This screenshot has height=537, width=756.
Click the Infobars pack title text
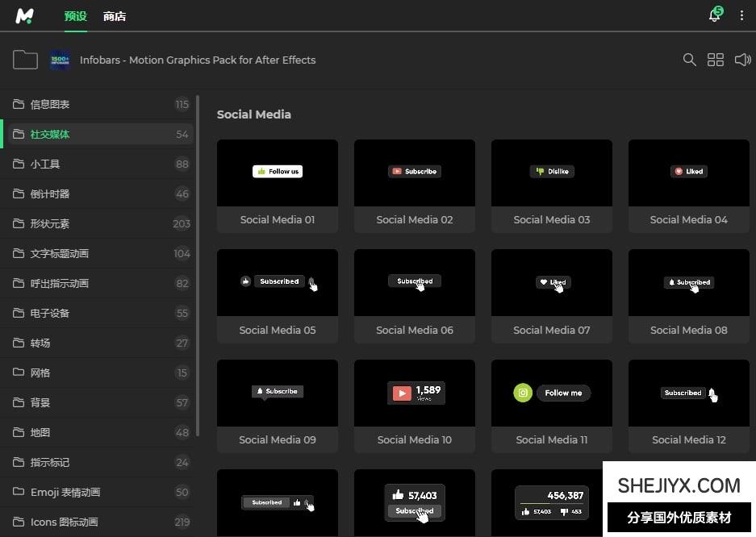[x=198, y=60]
